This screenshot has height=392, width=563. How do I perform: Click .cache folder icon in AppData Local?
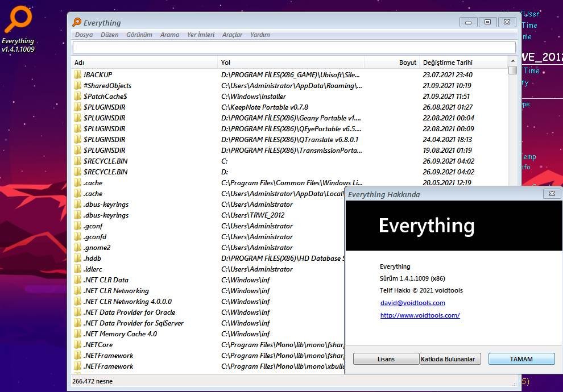point(77,193)
